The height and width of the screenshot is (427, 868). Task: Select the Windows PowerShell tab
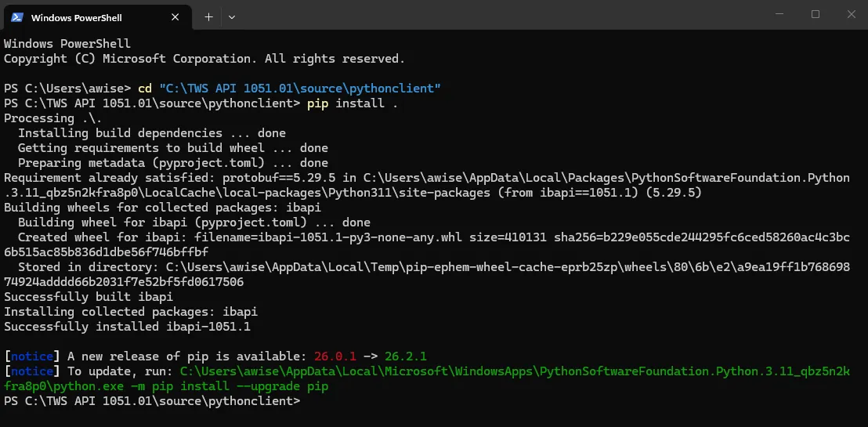point(96,17)
